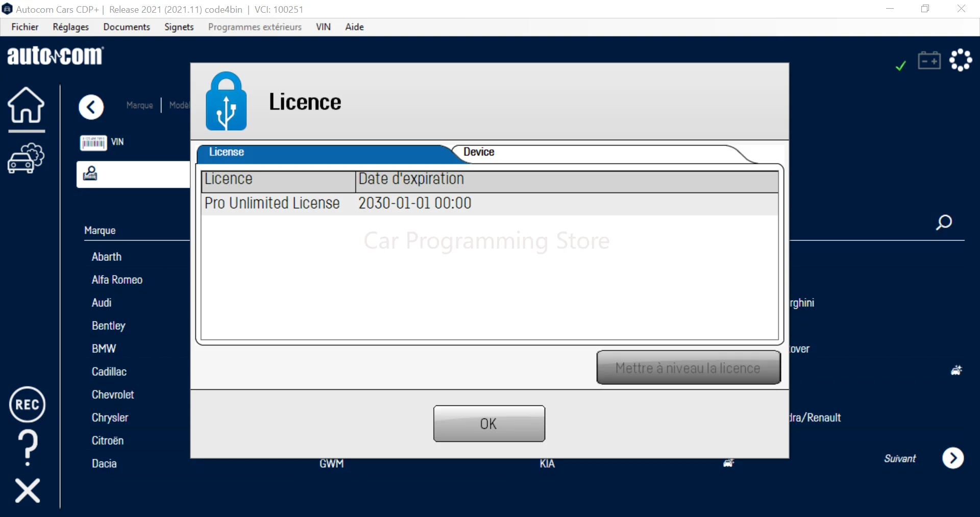Click the Marque breadcrumb step

[x=140, y=105]
